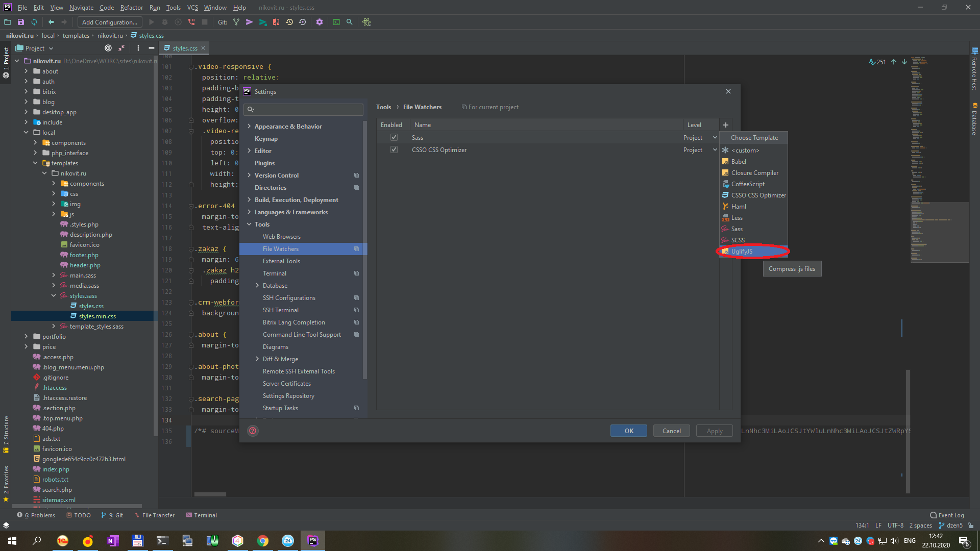This screenshot has width=980, height=551.
Task: Expand the Editor settings section
Action: click(249, 151)
